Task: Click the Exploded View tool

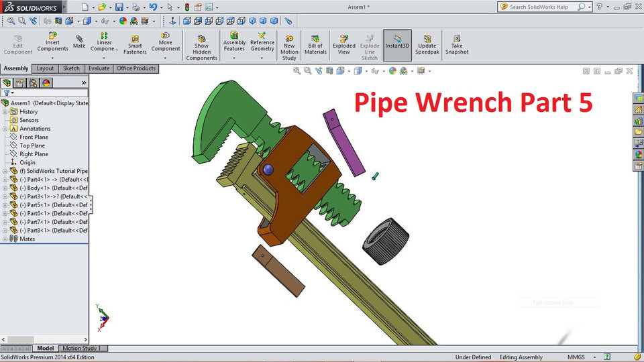Action: pos(343,45)
